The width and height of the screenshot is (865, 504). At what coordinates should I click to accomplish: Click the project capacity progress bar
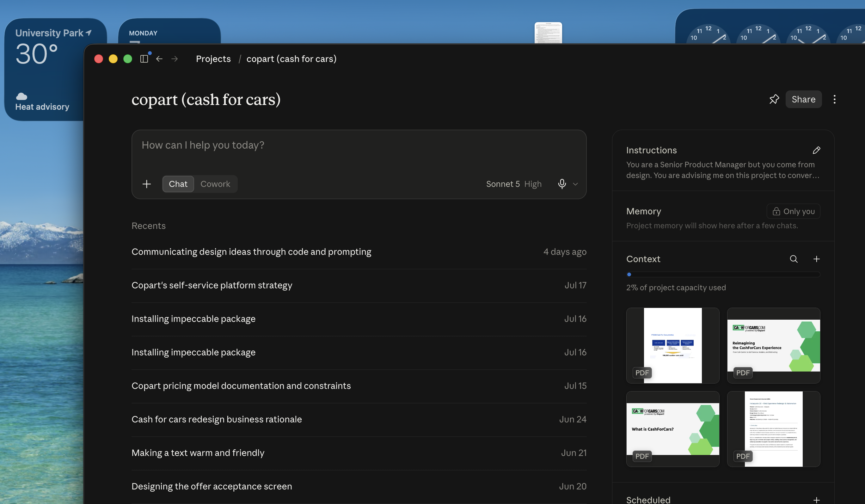pos(723,274)
